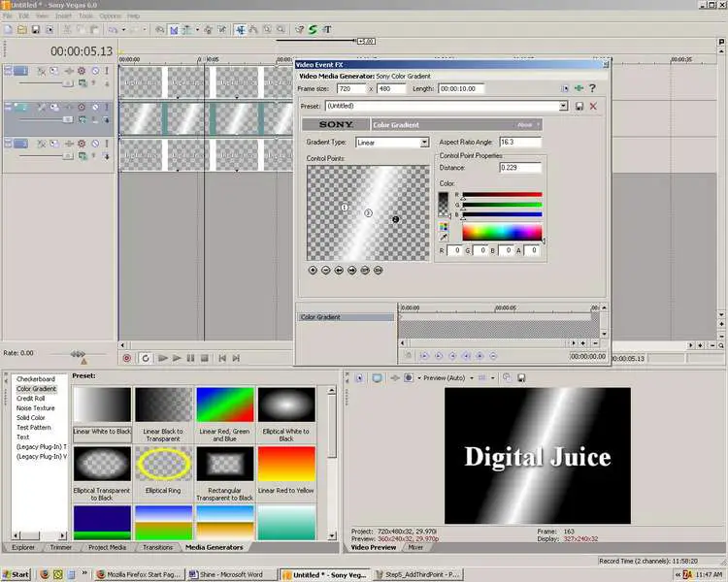Switch to the Transitions tab

pos(157,548)
